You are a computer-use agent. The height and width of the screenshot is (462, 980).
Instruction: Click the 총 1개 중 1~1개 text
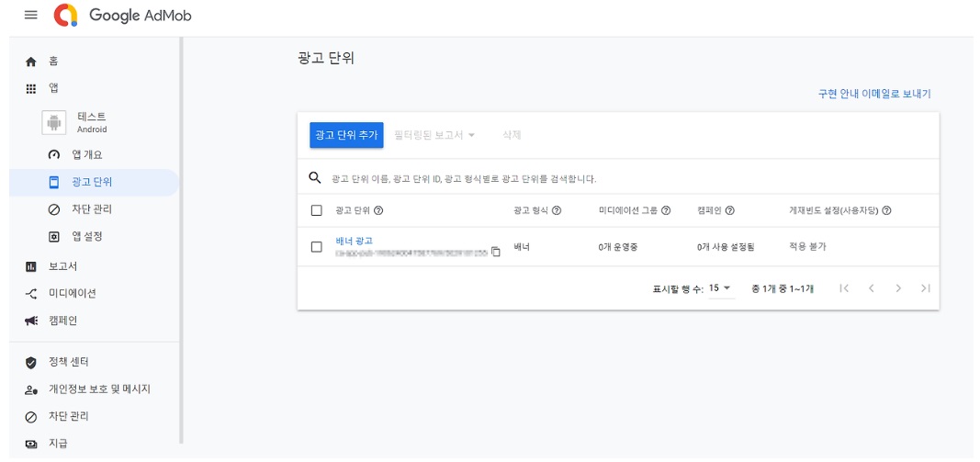click(783, 288)
